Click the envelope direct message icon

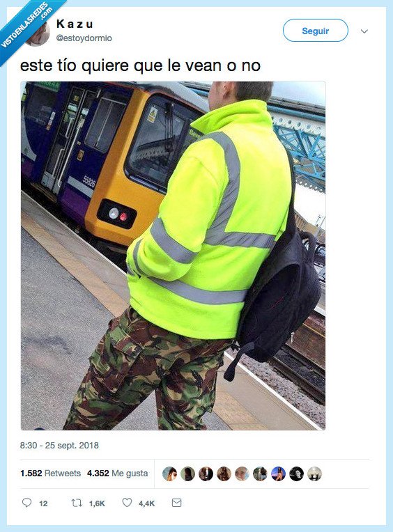176,503
